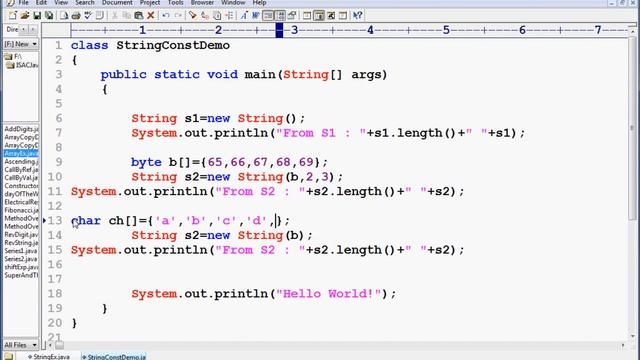Toggle Word Wrap with the W icon

point(256,16)
